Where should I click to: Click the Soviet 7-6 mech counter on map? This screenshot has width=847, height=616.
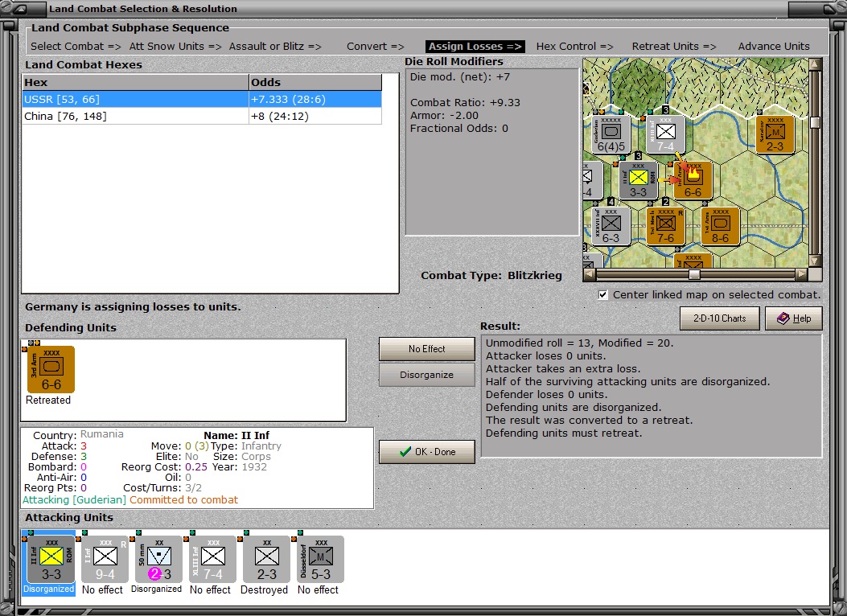665,226
